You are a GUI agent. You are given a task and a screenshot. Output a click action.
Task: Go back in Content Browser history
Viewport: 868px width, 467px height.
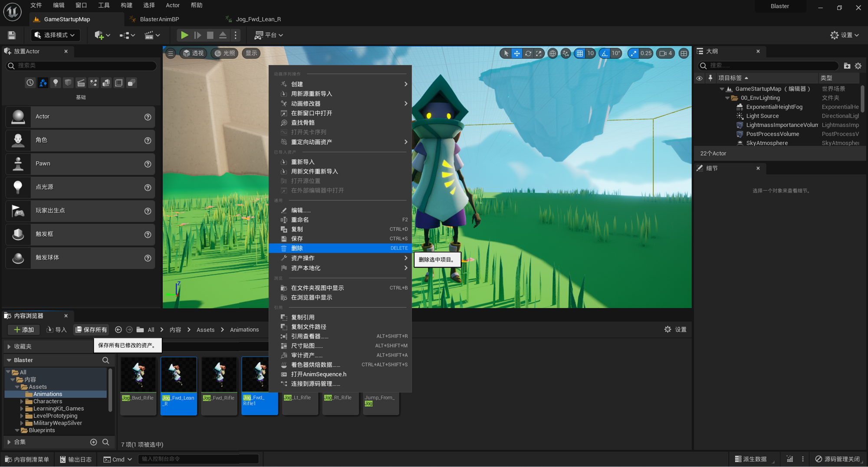click(x=118, y=330)
